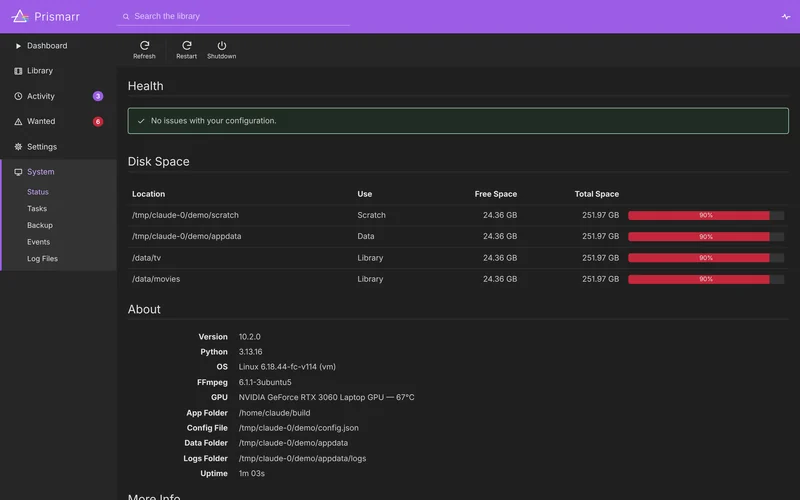Click the Logs Folder path value

click(x=302, y=458)
